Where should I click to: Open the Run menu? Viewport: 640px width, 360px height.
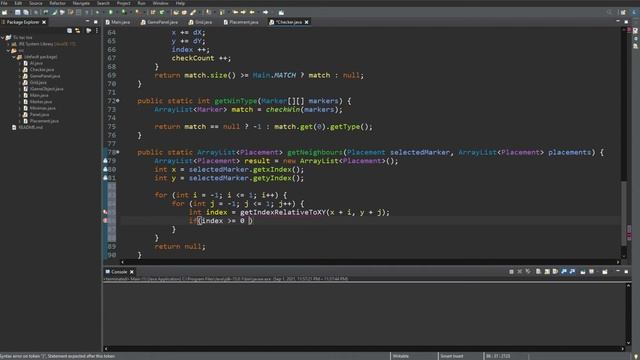coord(141,3)
